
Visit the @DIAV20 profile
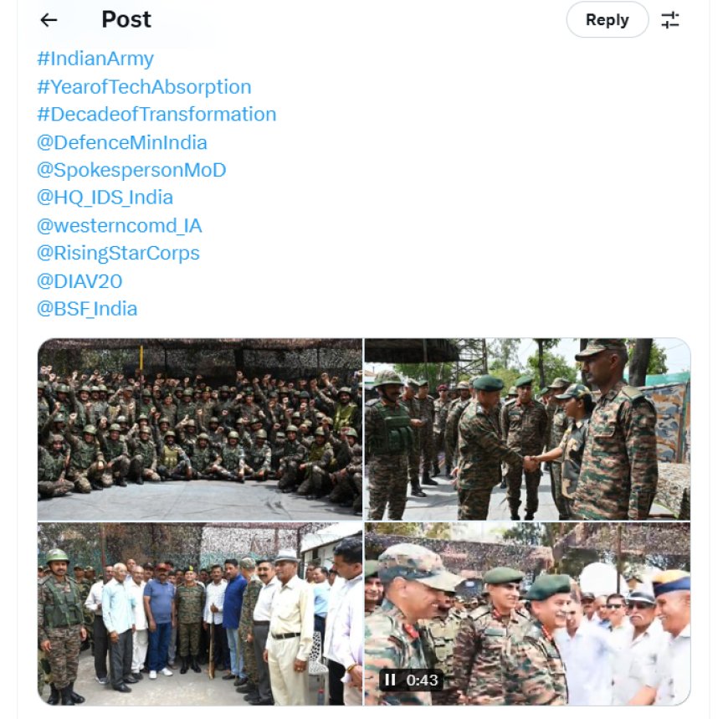click(x=79, y=281)
